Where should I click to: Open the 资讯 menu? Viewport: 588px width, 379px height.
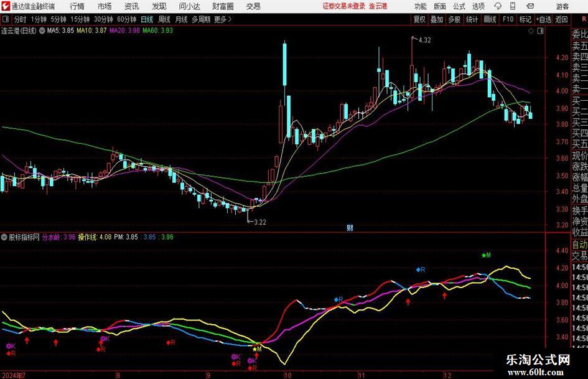131,6
